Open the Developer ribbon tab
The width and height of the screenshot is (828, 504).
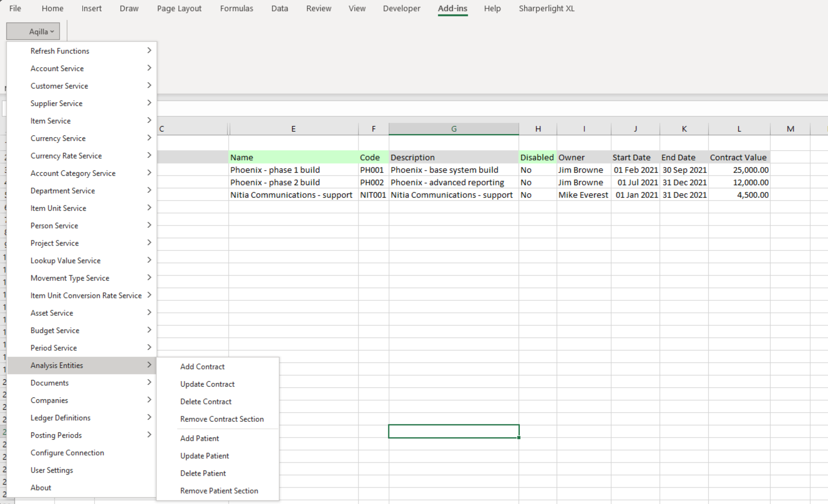point(401,8)
